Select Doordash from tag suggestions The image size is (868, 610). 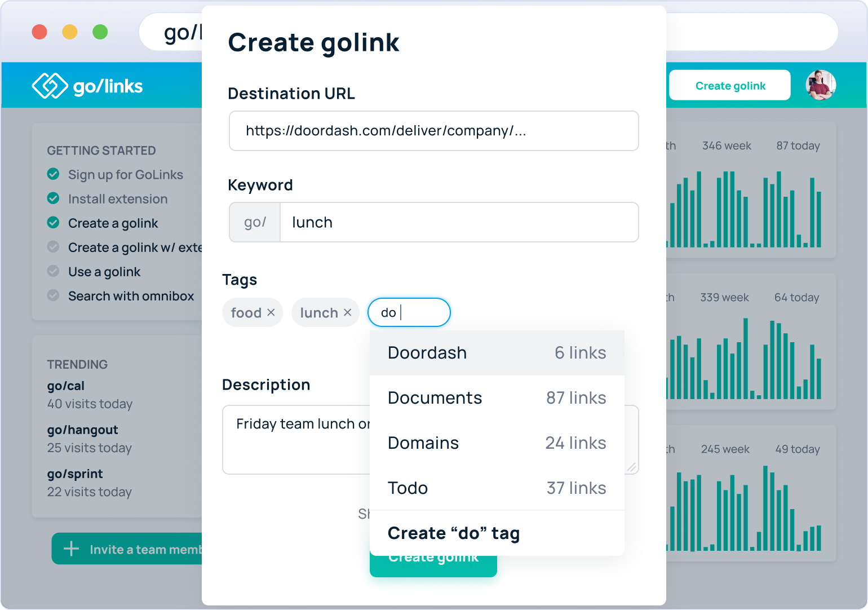click(x=497, y=353)
